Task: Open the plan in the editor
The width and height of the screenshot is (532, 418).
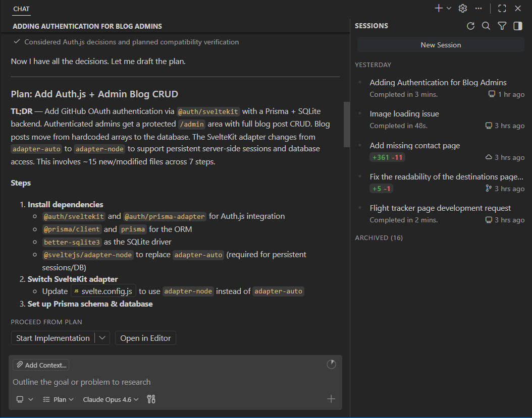Action: coord(145,338)
